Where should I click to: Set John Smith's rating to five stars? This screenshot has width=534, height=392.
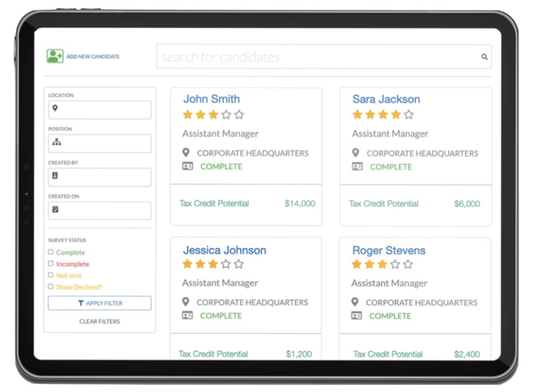pos(239,115)
